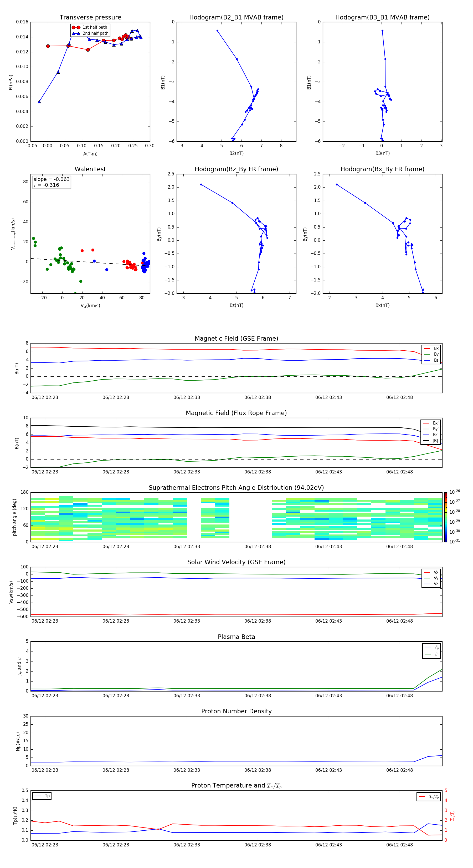Select 'Bz' in GSE magnetic field legend
The width and height of the screenshot is (473, 868).
[431, 360]
